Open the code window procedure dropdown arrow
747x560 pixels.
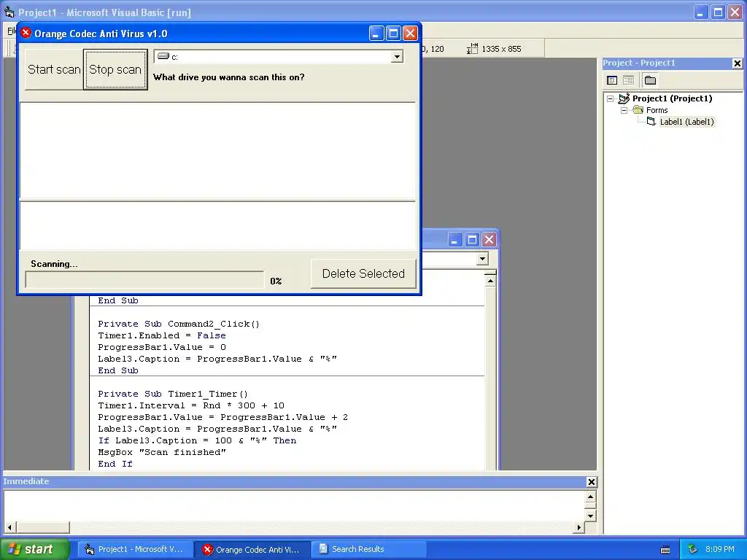(x=483, y=259)
